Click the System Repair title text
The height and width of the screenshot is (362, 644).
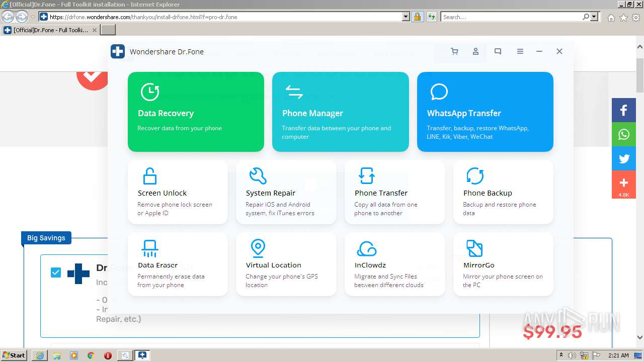(270, 193)
